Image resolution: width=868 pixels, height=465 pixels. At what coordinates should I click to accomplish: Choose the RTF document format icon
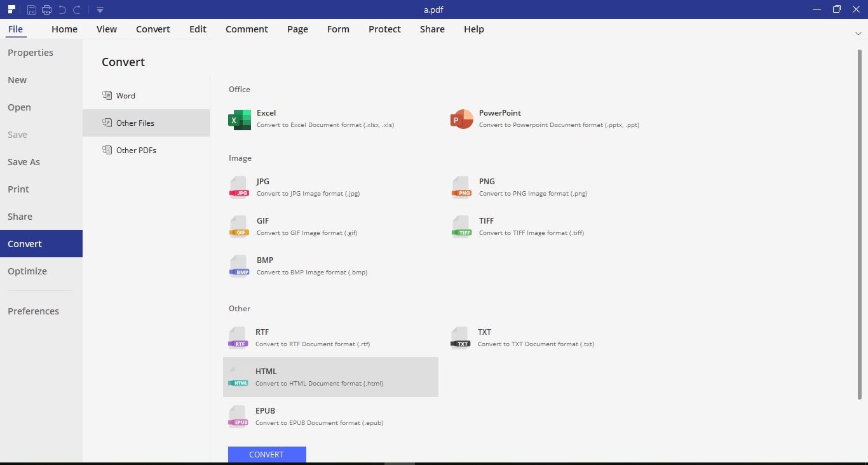tap(238, 339)
